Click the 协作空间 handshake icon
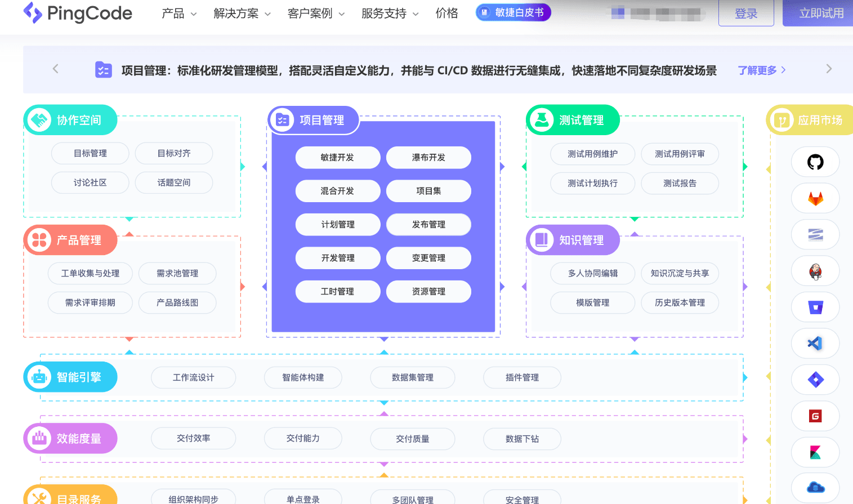853x504 pixels. pos(39,120)
